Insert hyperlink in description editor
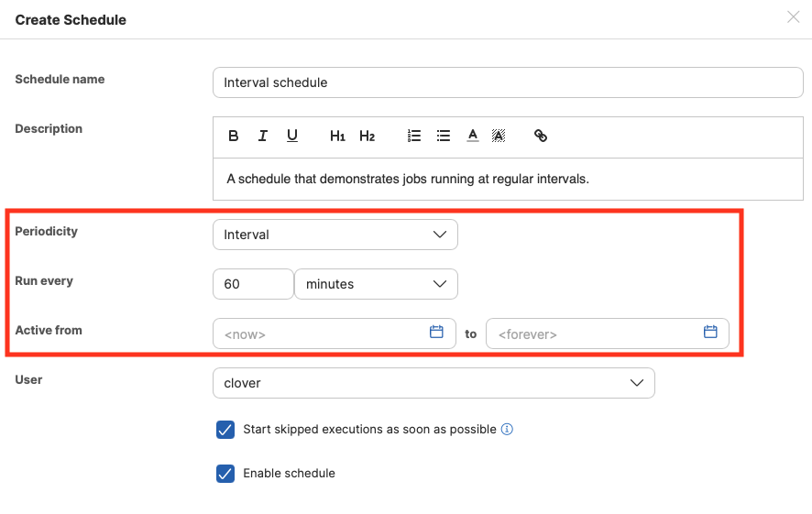Image resolution: width=812 pixels, height=514 pixels. [541, 136]
